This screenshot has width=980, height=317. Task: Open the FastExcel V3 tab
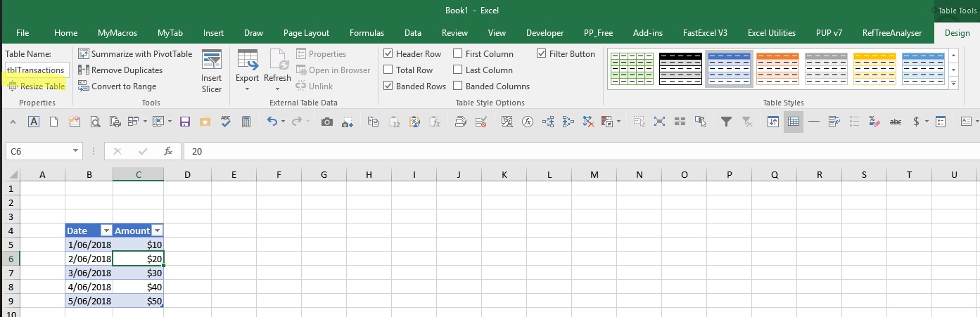[705, 32]
